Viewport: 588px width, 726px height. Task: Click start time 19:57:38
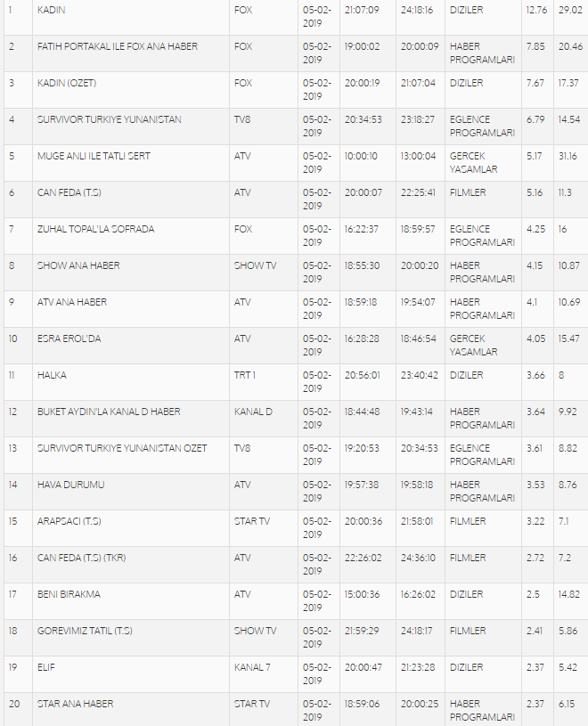362,485
